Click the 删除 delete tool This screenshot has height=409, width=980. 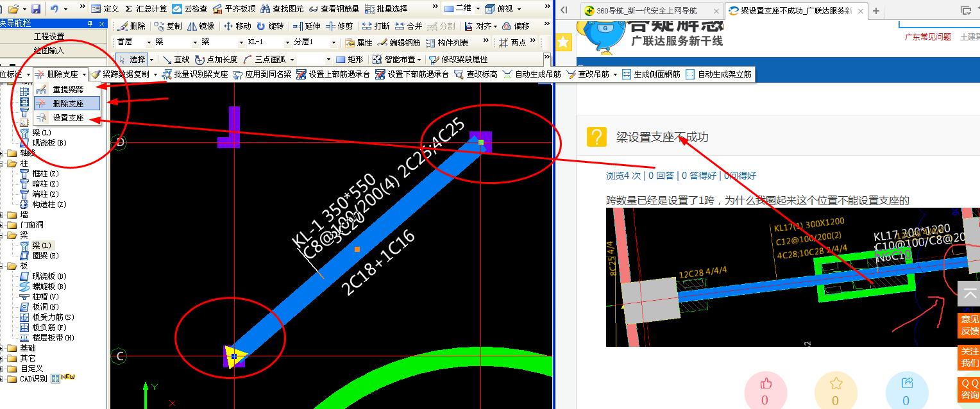[131, 26]
